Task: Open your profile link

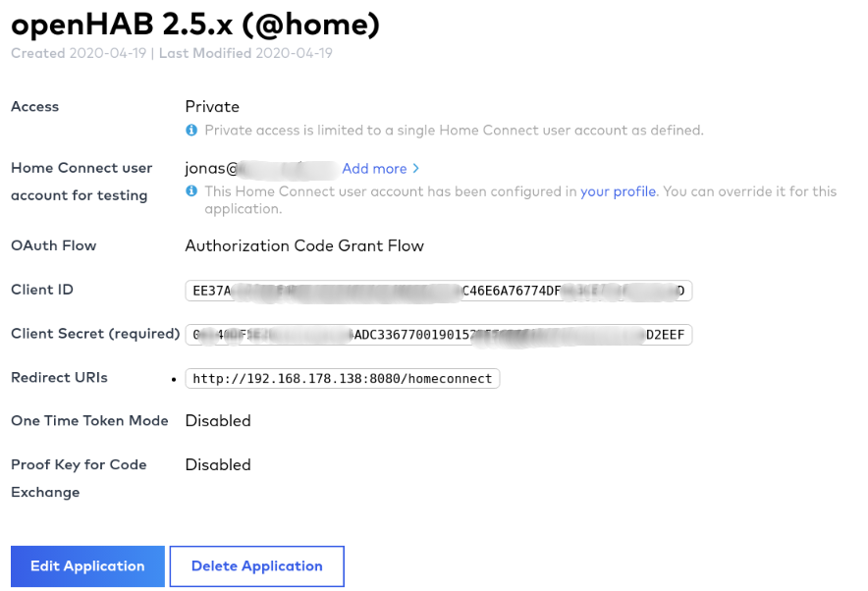Action: coord(618,191)
